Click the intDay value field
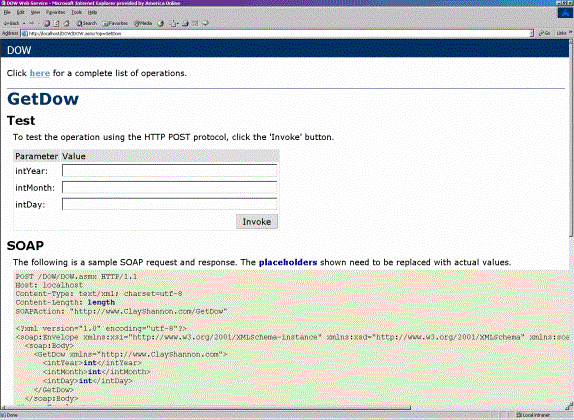This screenshot has height=420, width=574. pos(169,204)
